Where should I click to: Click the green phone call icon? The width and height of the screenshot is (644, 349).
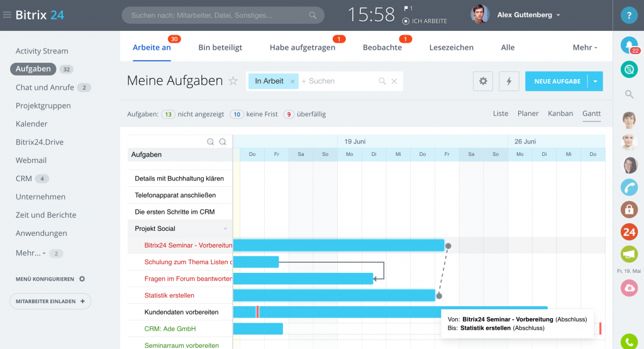[x=629, y=342]
